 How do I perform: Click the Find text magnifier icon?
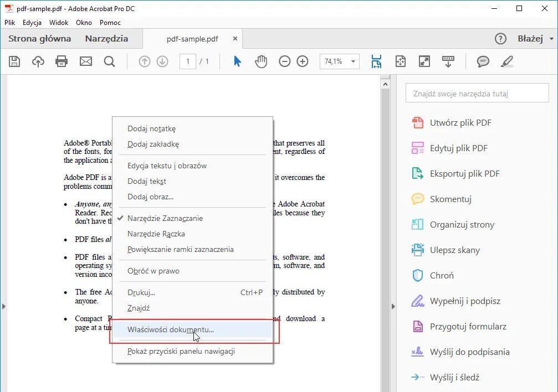click(110, 61)
